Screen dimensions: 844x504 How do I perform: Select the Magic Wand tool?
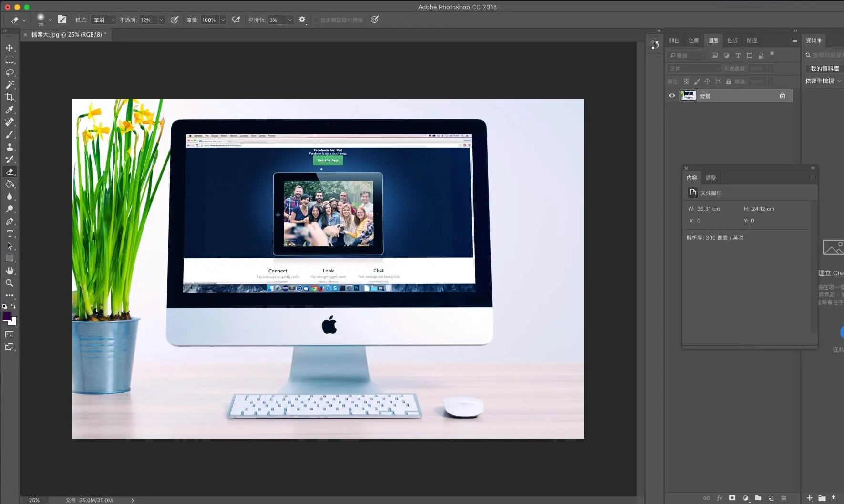click(x=10, y=85)
